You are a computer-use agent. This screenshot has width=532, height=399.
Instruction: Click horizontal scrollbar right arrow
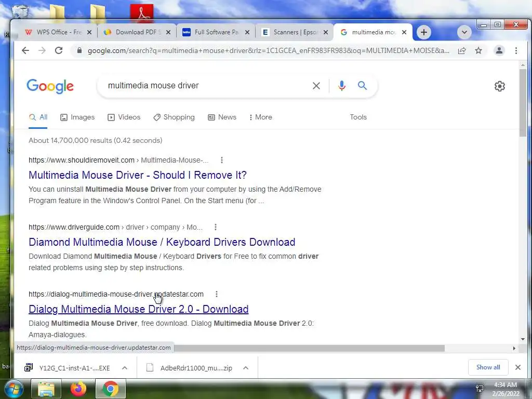coord(514,348)
